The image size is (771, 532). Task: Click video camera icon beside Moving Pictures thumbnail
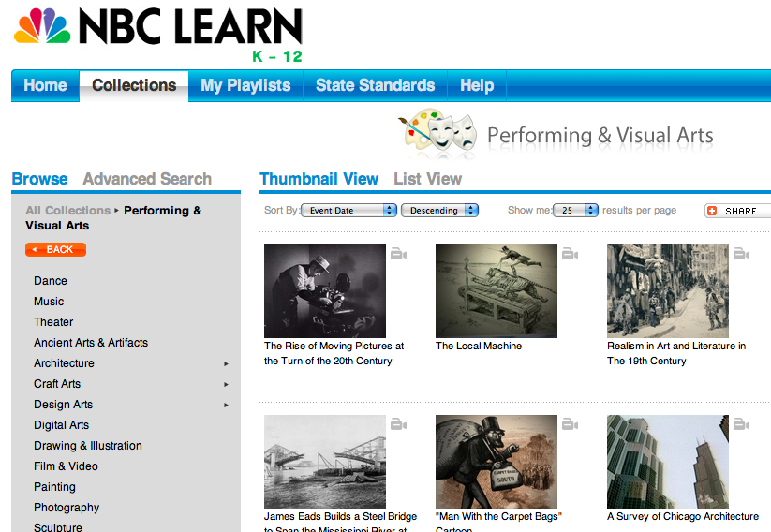pyautogui.click(x=399, y=254)
